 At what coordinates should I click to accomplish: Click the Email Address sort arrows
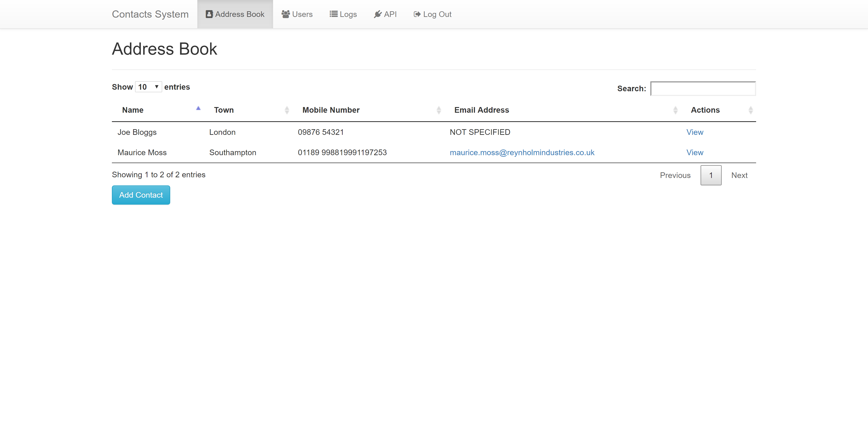click(675, 110)
